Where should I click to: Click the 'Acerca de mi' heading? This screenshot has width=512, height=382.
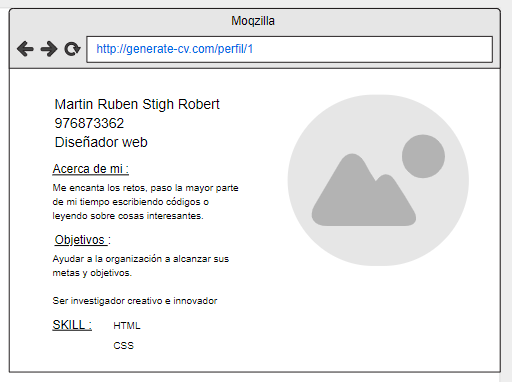[91, 169]
